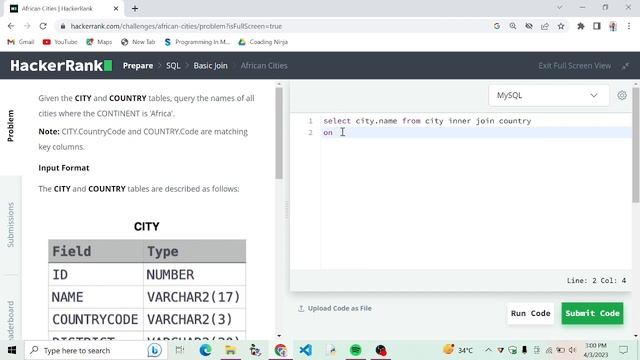This screenshot has height=360, width=640.
Task: Open Task View on taskbar
Action: tap(180, 350)
